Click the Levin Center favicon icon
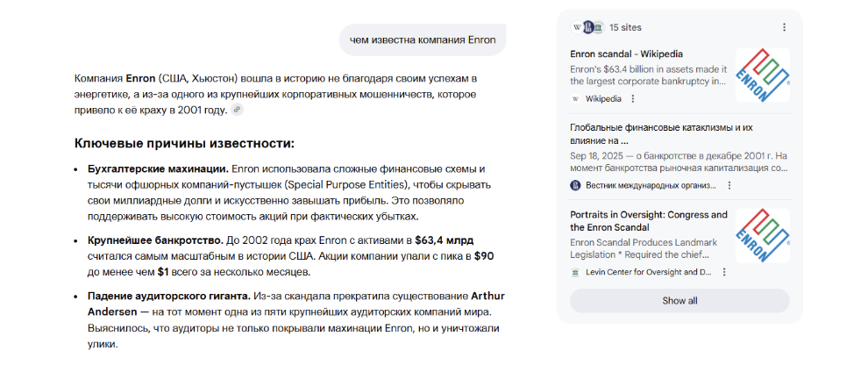 coord(575,273)
